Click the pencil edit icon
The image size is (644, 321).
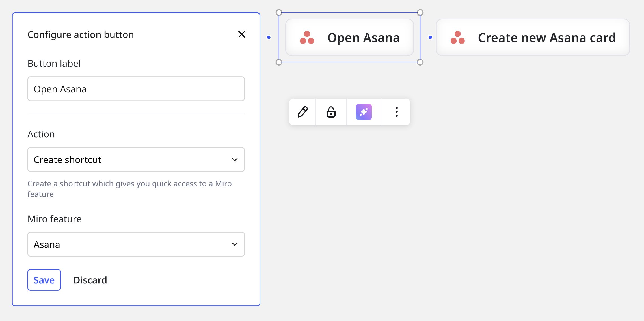pos(302,112)
